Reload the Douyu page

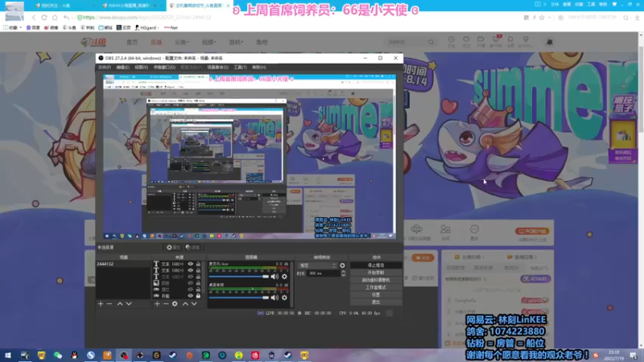pos(44,18)
